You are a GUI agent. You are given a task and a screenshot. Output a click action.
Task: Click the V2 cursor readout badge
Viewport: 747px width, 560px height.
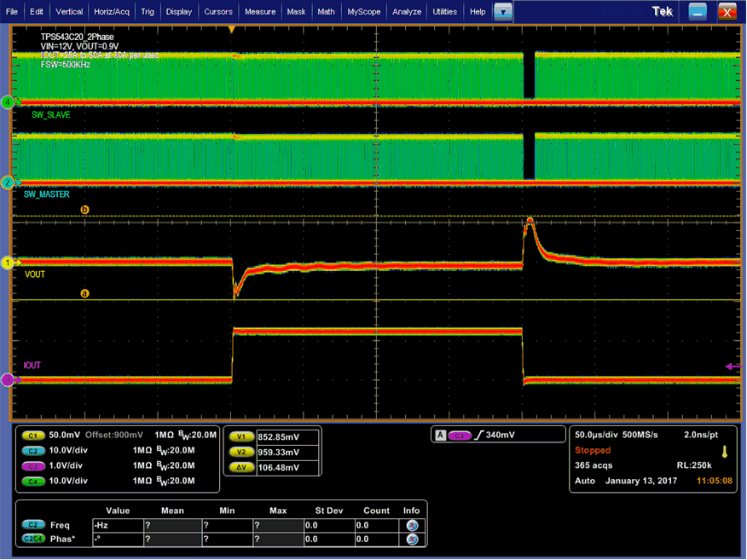(242, 451)
